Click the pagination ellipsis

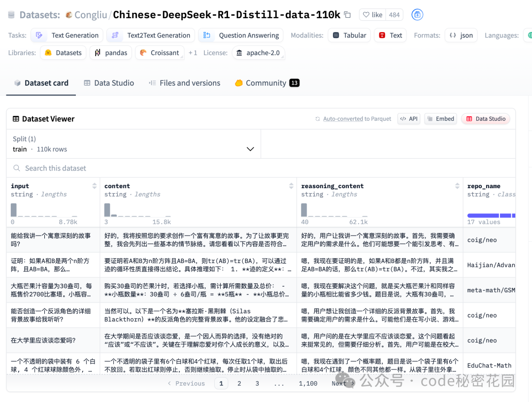[x=279, y=383]
